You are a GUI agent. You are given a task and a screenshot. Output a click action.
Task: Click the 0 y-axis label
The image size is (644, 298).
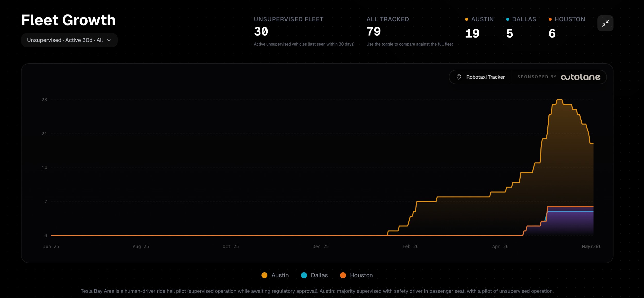click(x=46, y=236)
